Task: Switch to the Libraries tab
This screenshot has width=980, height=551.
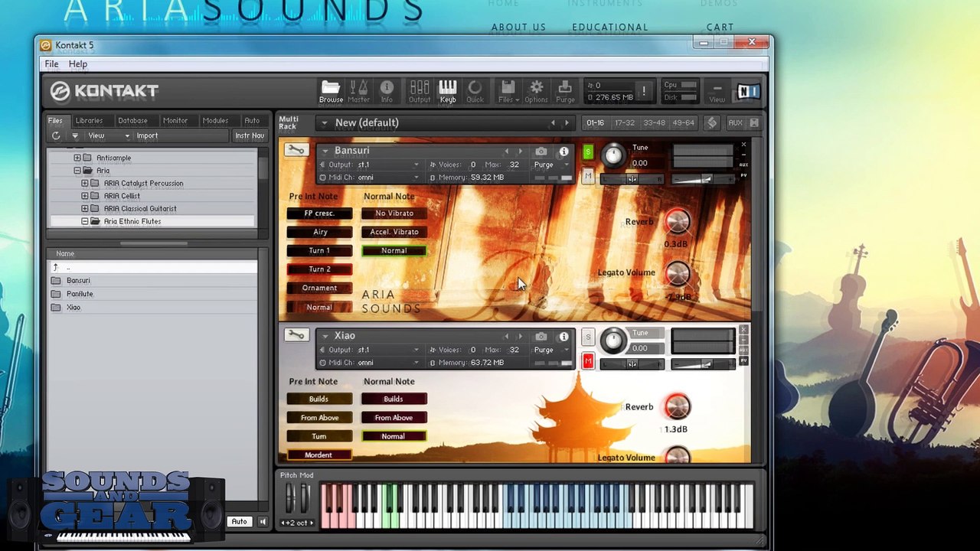Action: (89, 120)
